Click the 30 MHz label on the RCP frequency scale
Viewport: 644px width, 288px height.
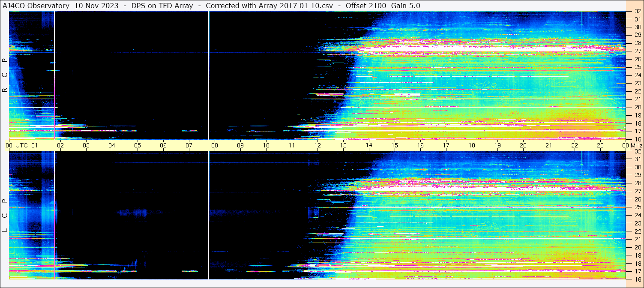637,27
